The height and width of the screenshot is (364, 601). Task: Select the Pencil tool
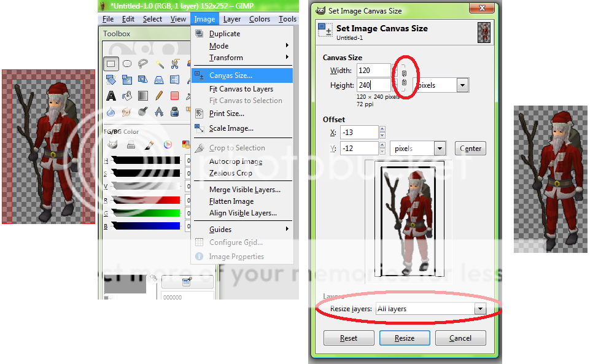(x=159, y=95)
